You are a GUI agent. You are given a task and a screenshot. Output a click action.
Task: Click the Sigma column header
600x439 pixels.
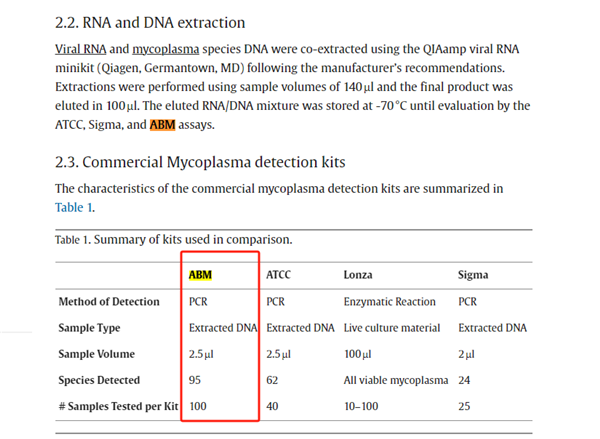point(474,273)
